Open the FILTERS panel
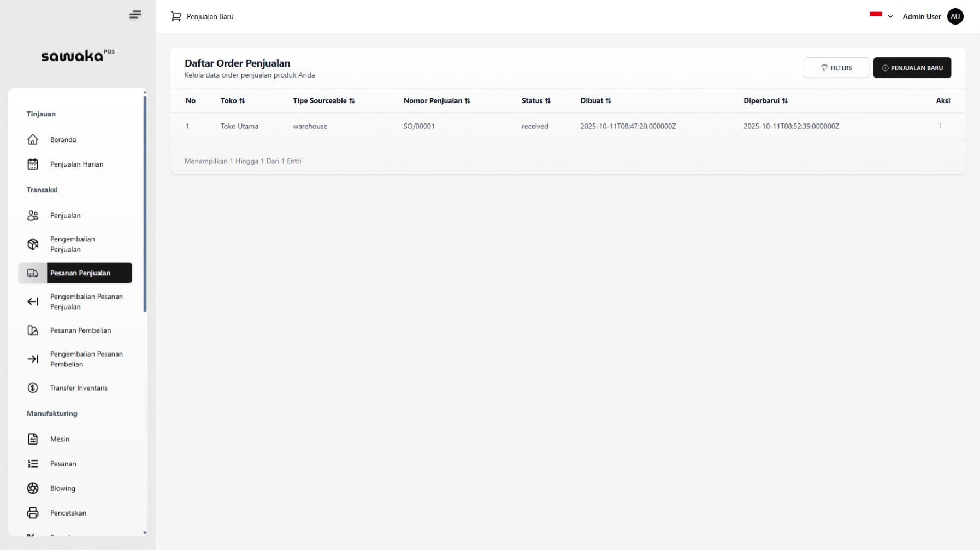Screen dimensions: 980x550 (836, 68)
